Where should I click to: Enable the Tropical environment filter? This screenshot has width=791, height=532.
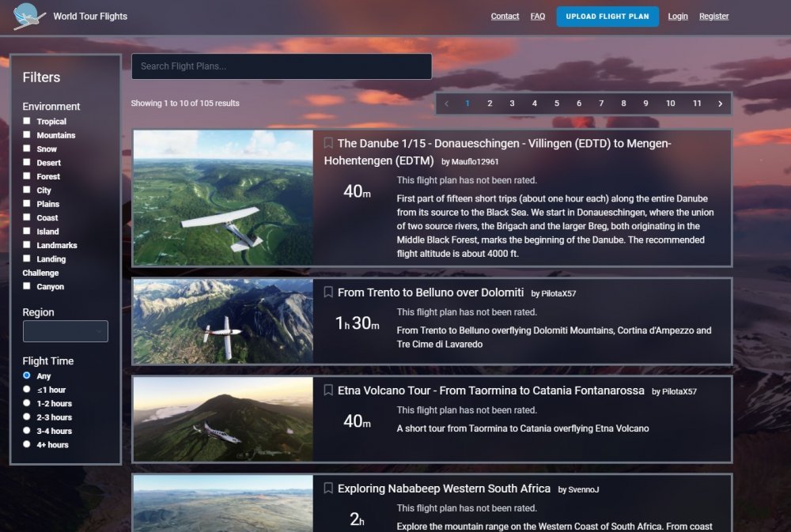(27, 121)
